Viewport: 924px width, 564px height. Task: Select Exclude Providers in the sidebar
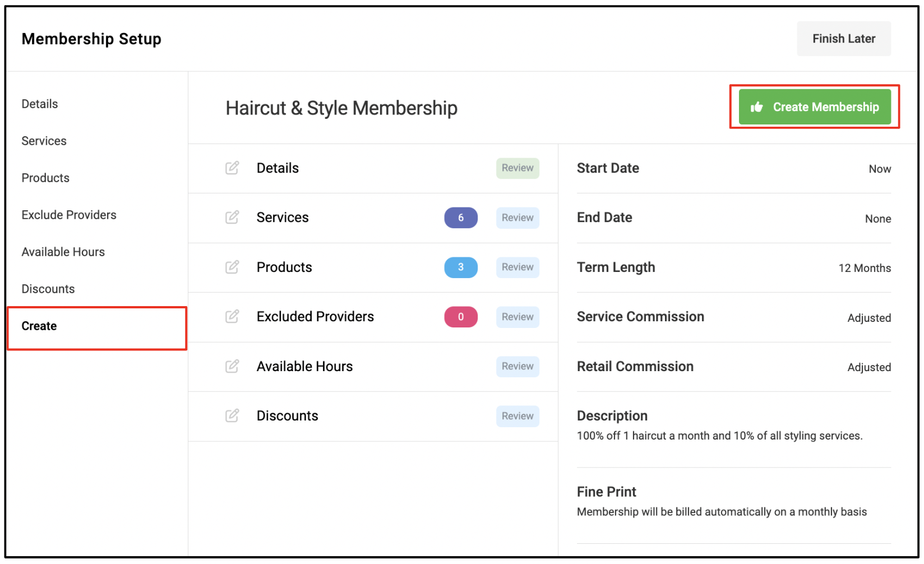tap(69, 215)
